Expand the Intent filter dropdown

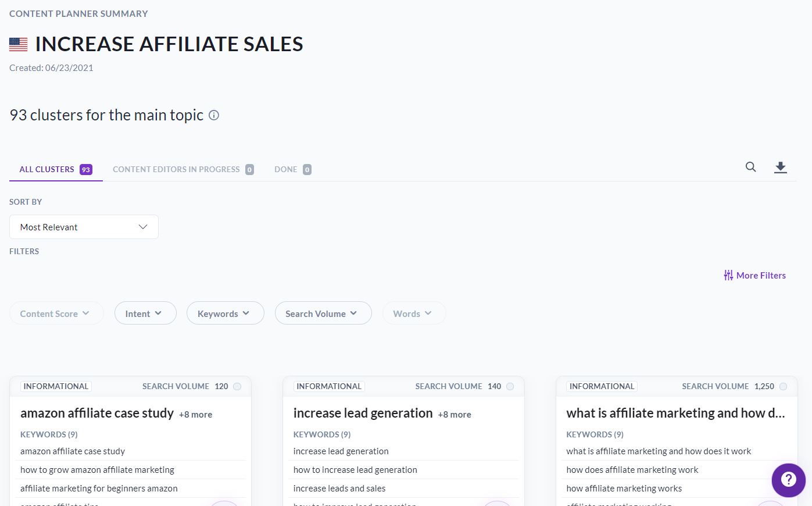click(145, 313)
